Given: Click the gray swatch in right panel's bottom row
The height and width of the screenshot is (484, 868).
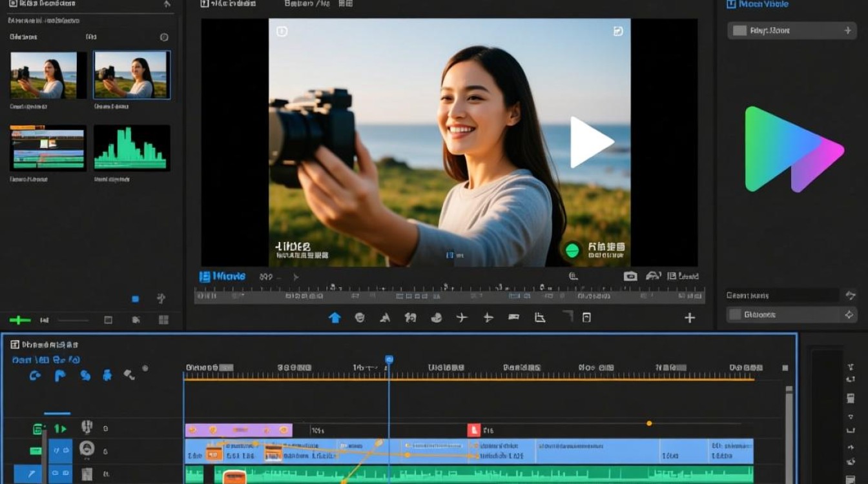Looking at the screenshot, I should pyautogui.click(x=734, y=315).
